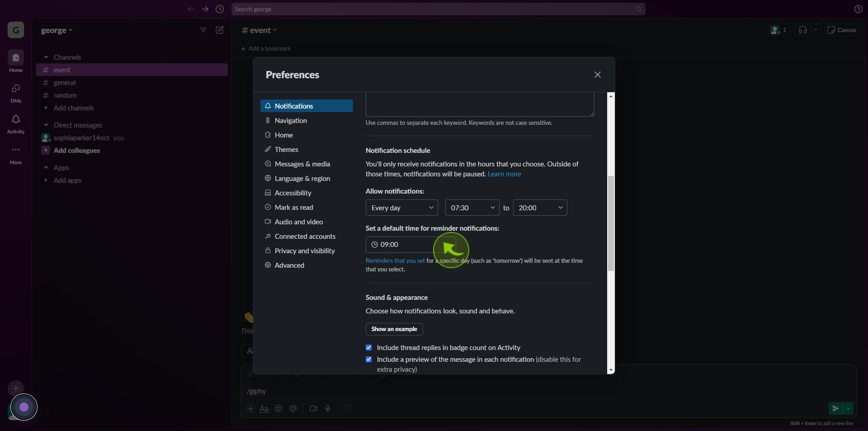Collapse the Apps section
The width and height of the screenshot is (868, 431).
pos(46,168)
